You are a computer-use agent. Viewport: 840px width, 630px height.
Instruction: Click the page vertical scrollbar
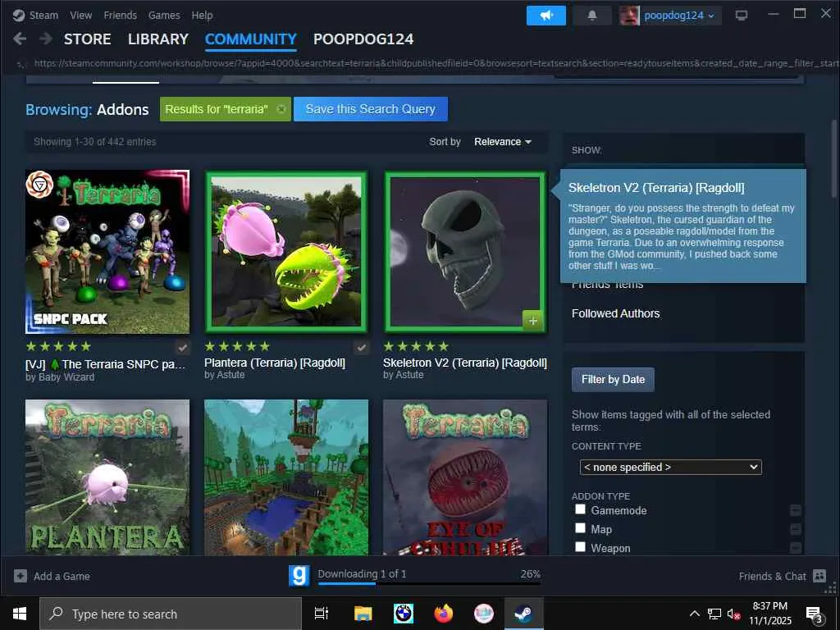pos(834,158)
